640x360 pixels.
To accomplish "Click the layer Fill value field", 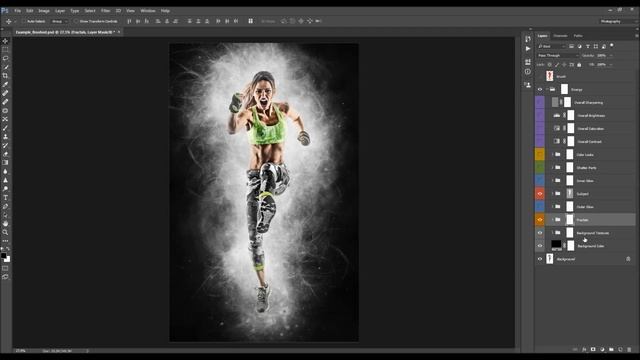I will (x=602, y=64).
